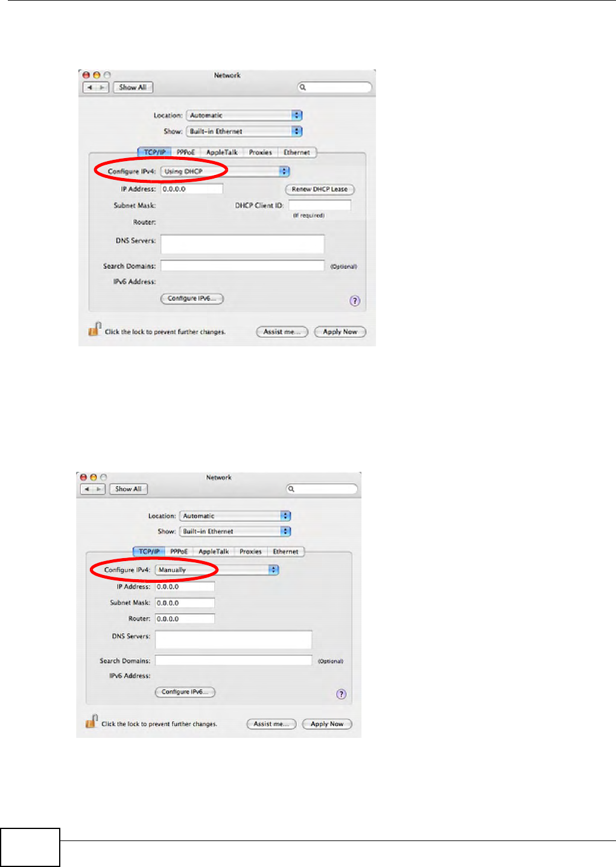
Task: Click the lock icon in top Network window
Action: [94, 329]
